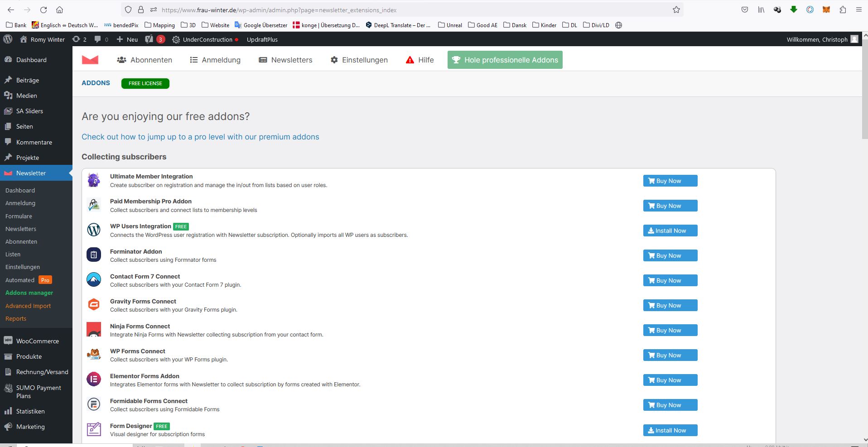Bookmark this page with star icon

[676, 10]
